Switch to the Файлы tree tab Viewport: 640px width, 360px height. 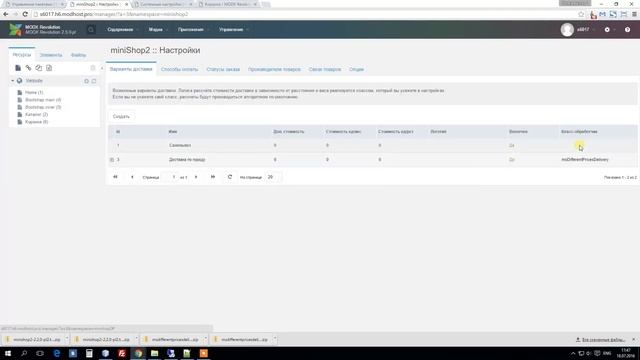pyautogui.click(x=78, y=55)
